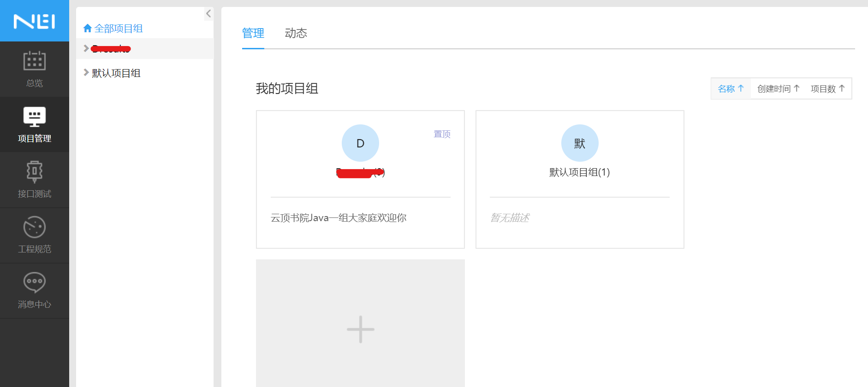Screen dimensions: 868x387
Task: Click 置顶 on the D project card
Action: coord(442,134)
